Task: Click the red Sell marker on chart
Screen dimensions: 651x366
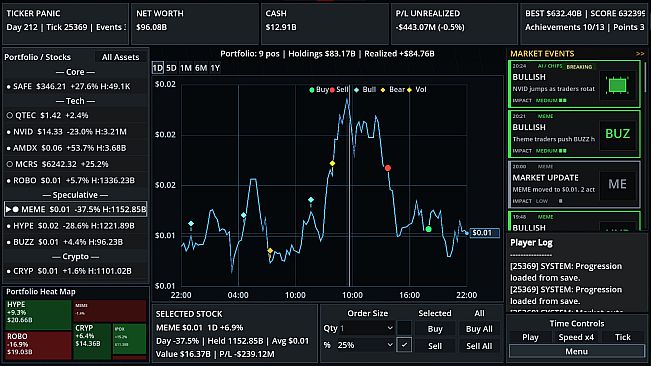Action: [x=387, y=168]
